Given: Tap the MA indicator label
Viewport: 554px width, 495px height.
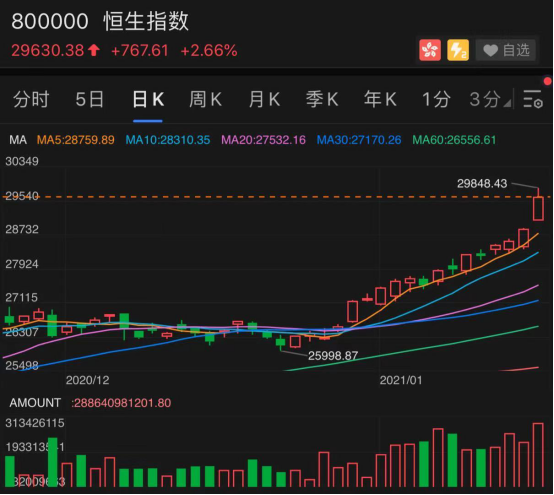Looking at the screenshot, I should [x=18, y=140].
